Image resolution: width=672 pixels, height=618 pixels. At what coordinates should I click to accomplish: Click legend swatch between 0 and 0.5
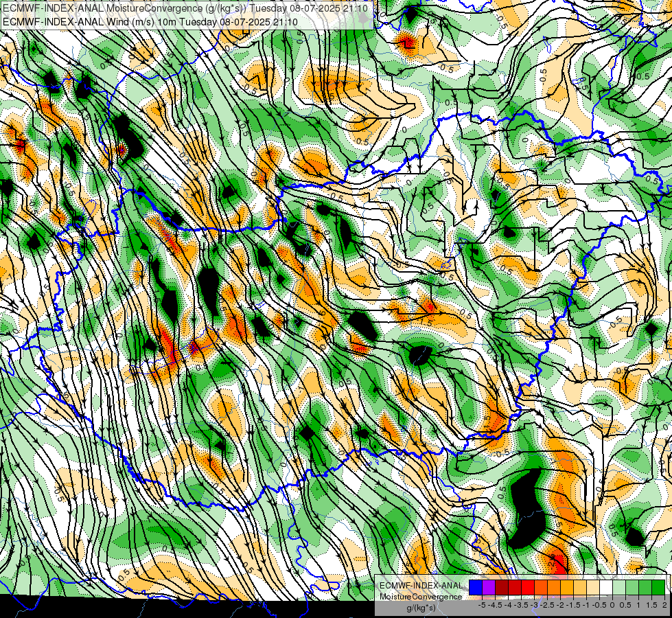click(619, 588)
